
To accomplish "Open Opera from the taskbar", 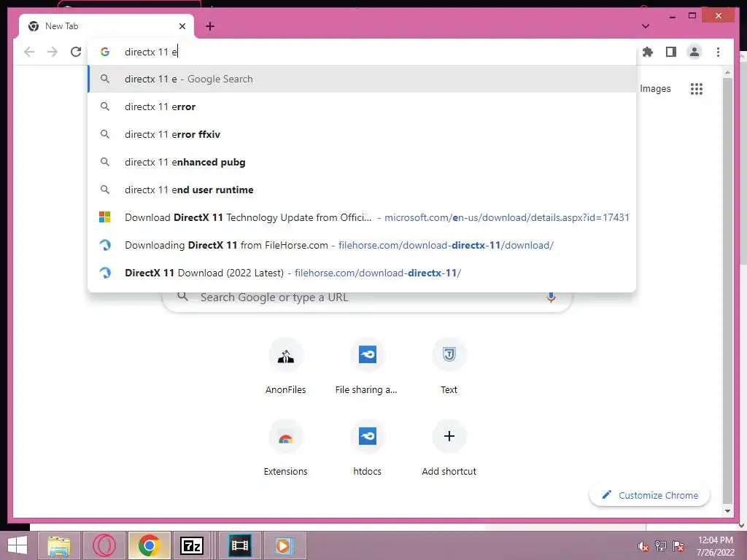I will pyautogui.click(x=104, y=545).
